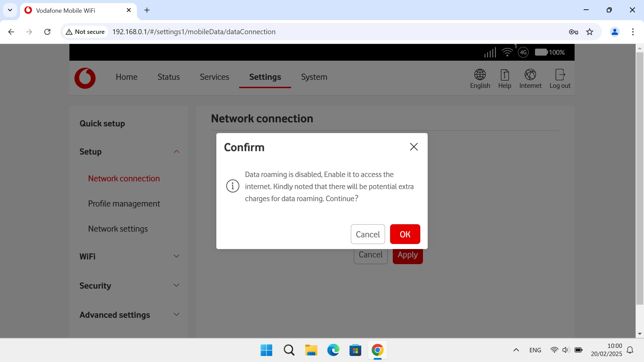Viewport: 644px width, 362px height.
Task: Collapse the Setup section chevron
Action: pyautogui.click(x=176, y=152)
